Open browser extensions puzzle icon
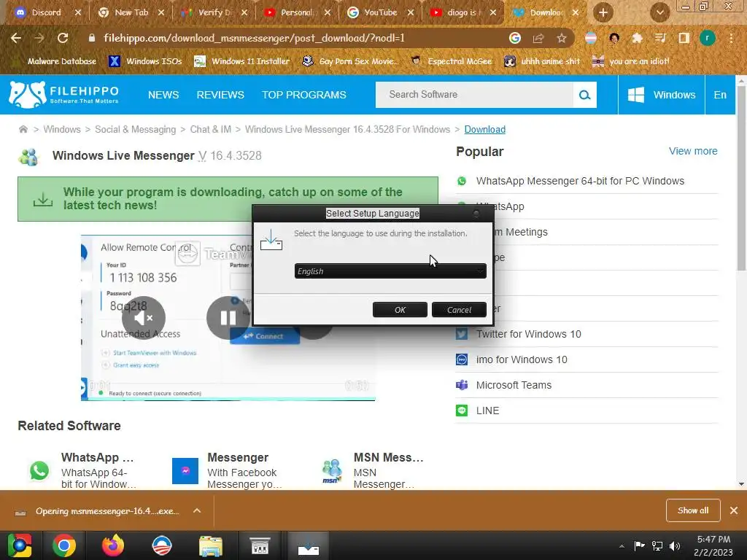The width and height of the screenshot is (747, 560). tap(637, 38)
